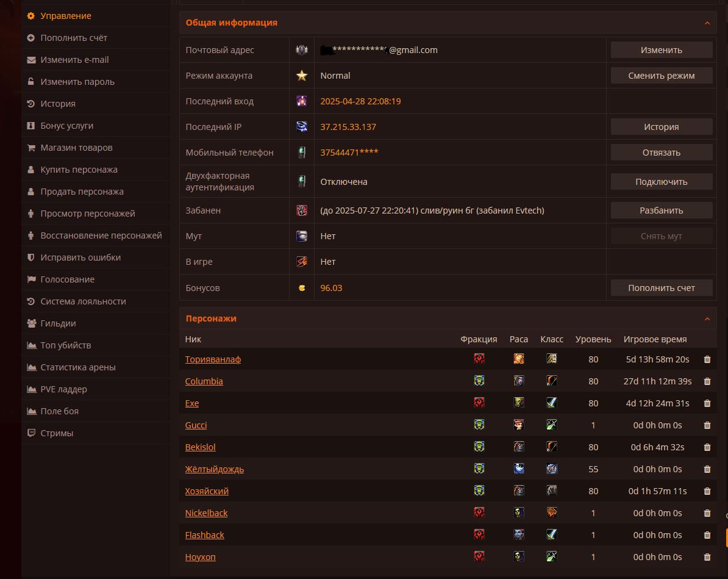Image resolution: width=728 pixels, height=579 pixels.
Task: Click trash icon in Nickelback row
Action: (707, 513)
